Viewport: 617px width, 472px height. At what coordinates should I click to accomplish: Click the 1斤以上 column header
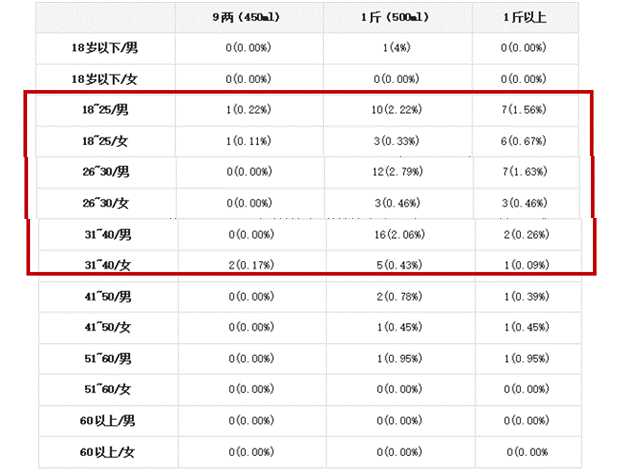[524, 17]
